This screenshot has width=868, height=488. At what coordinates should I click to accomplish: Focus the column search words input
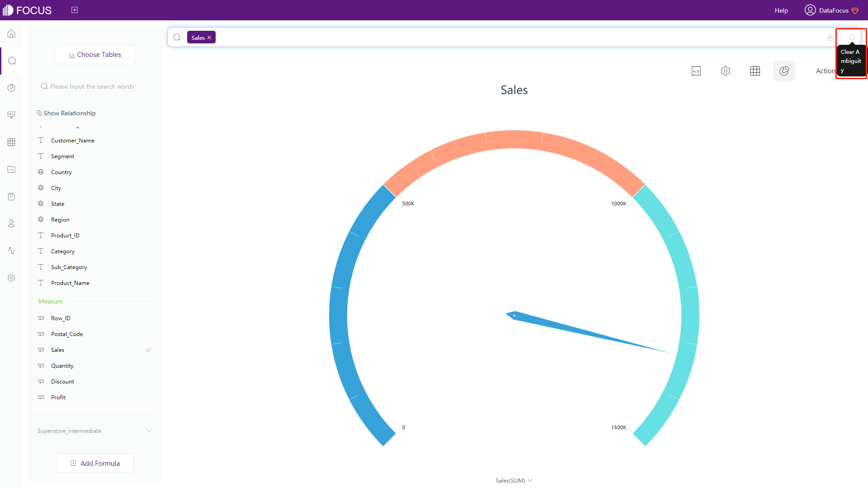95,86
